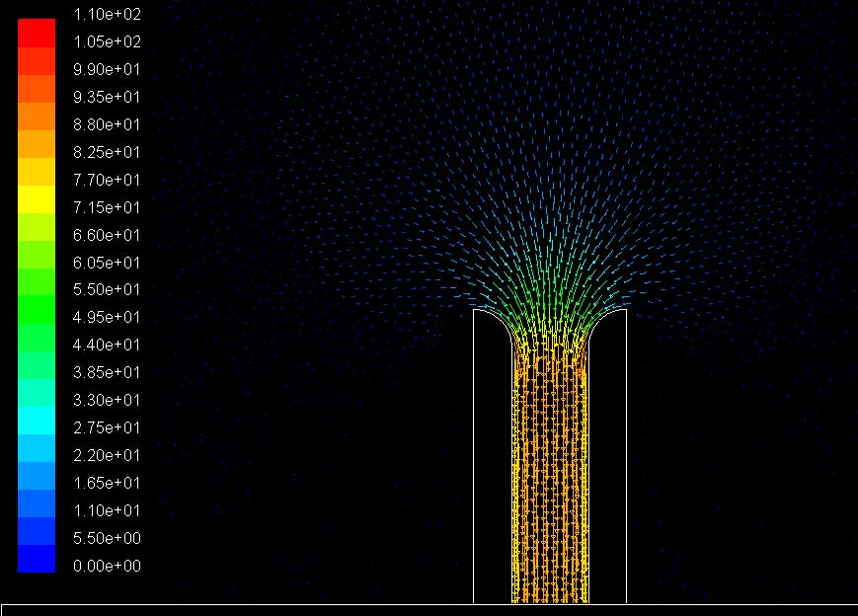Click the 7.70e+01 legend label

(x=108, y=180)
